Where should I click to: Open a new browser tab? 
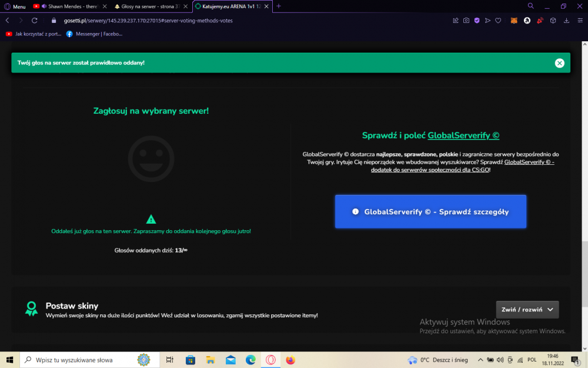point(279,6)
